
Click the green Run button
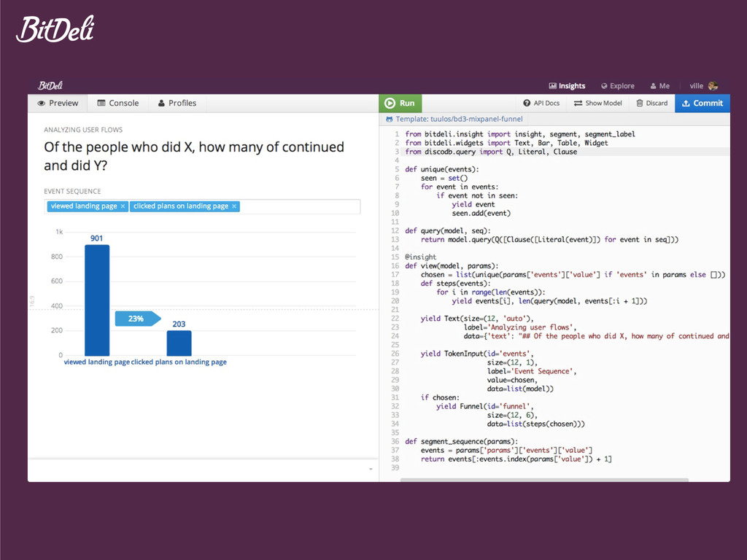click(400, 104)
